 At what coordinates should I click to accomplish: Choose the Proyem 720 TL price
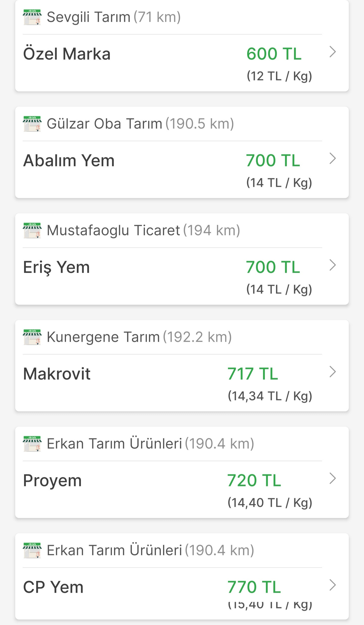(x=254, y=480)
